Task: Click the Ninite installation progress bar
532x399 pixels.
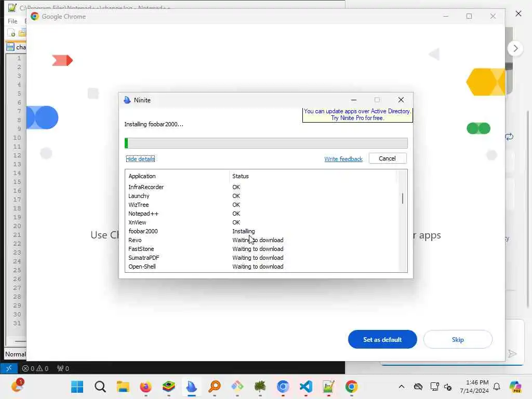Action: click(266, 143)
